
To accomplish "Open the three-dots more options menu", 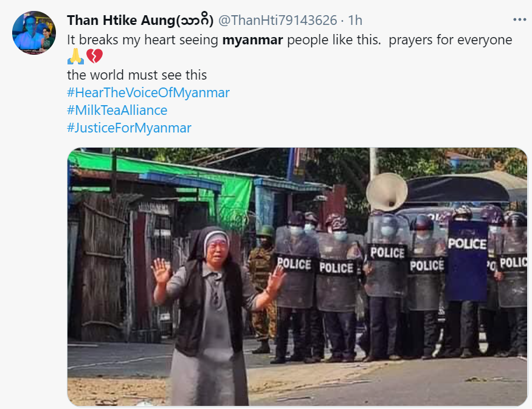I will tap(519, 19).
